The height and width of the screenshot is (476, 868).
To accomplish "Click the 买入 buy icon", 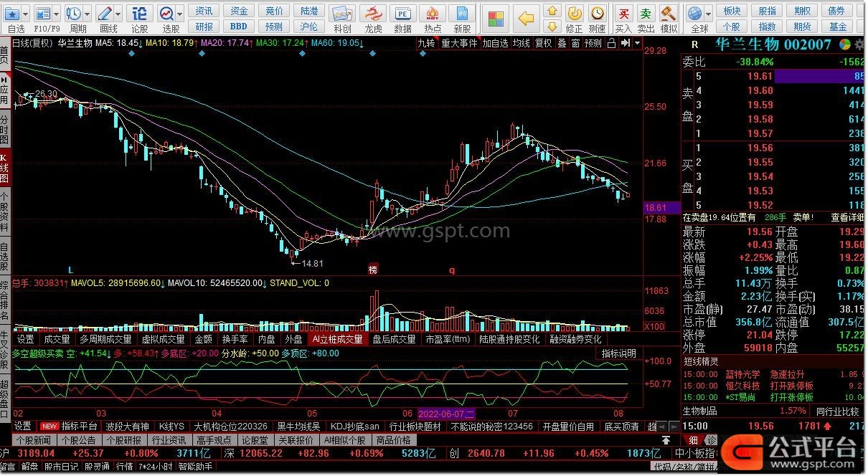I will click(x=624, y=14).
